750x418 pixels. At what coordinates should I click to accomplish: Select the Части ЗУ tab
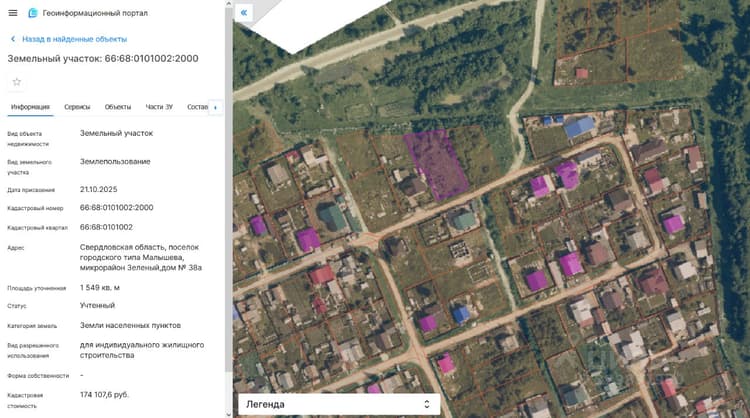click(x=159, y=107)
